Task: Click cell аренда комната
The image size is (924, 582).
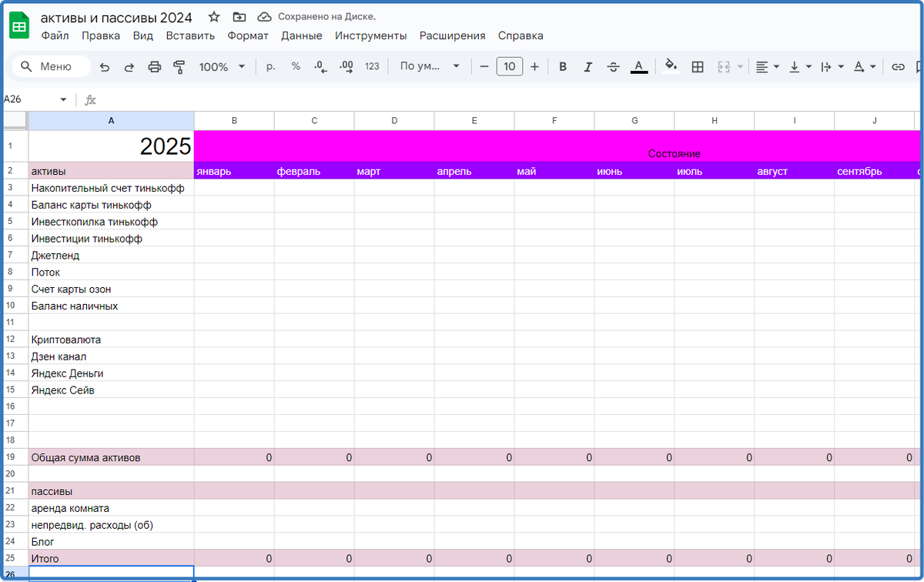Action: coord(111,508)
